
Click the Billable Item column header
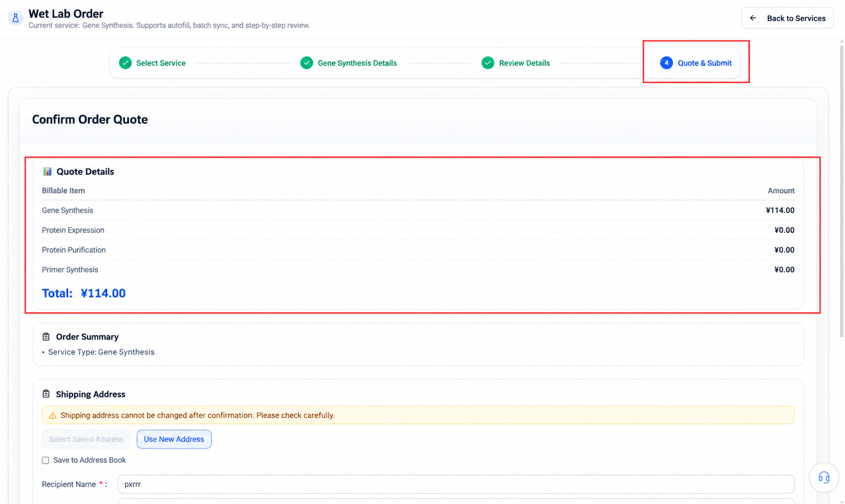pyautogui.click(x=63, y=191)
